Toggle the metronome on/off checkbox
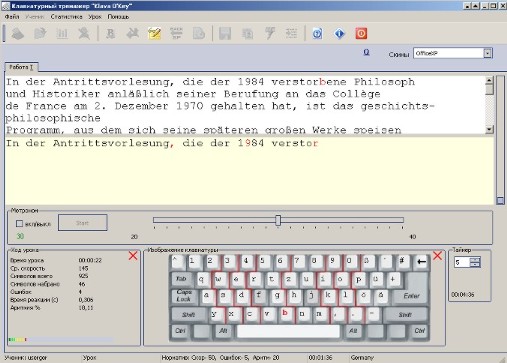This screenshot has width=507, height=363. [x=19, y=224]
